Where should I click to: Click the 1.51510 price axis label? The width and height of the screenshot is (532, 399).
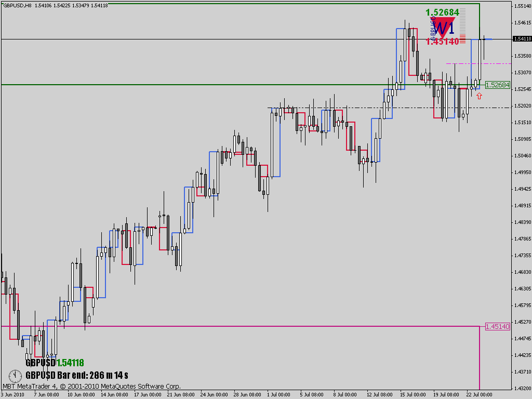click(522, 123)
